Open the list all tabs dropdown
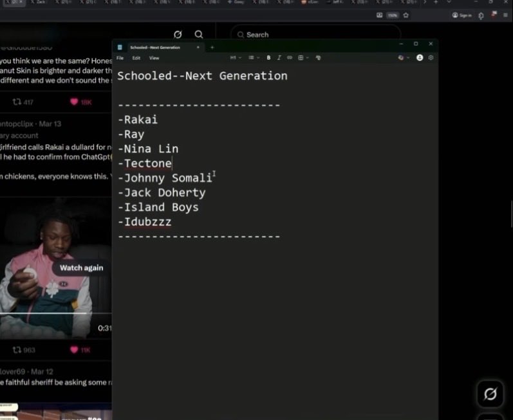This screenshot has height=420, width=513. (x=449, y=2)
